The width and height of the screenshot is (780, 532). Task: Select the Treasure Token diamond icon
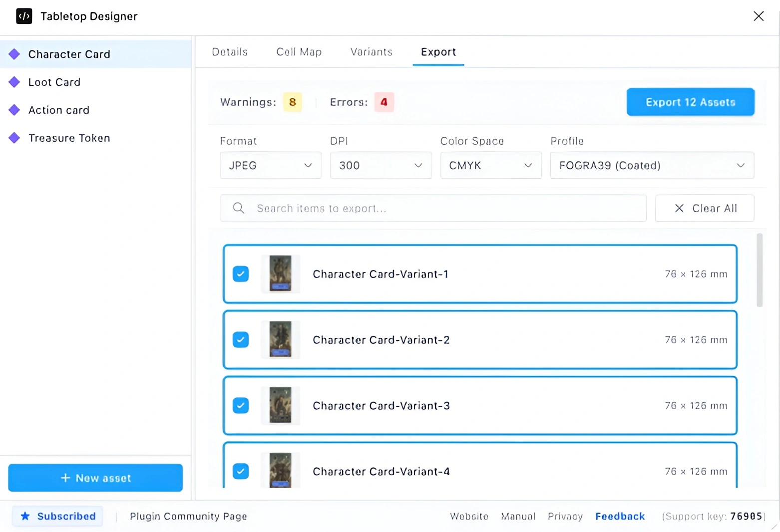coord(14,138)
